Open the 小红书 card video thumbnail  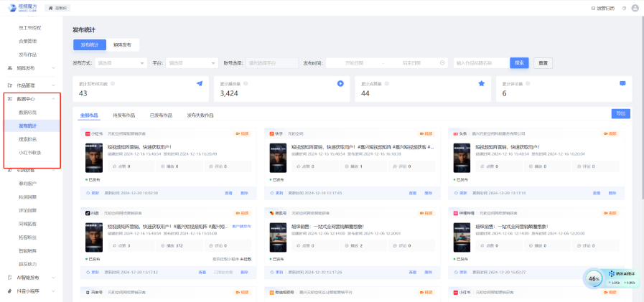[94, 158]
